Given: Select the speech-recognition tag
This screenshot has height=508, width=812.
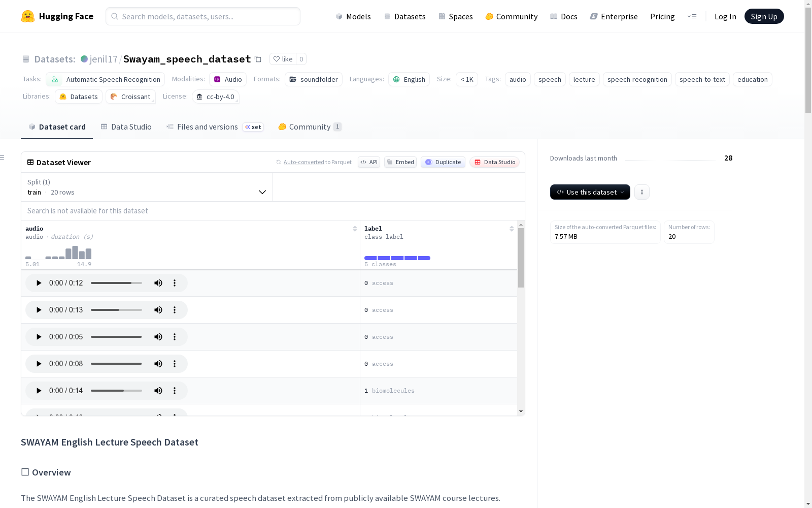Looking at the screenshot, I should pyautogui.click(x=637, y=79).
